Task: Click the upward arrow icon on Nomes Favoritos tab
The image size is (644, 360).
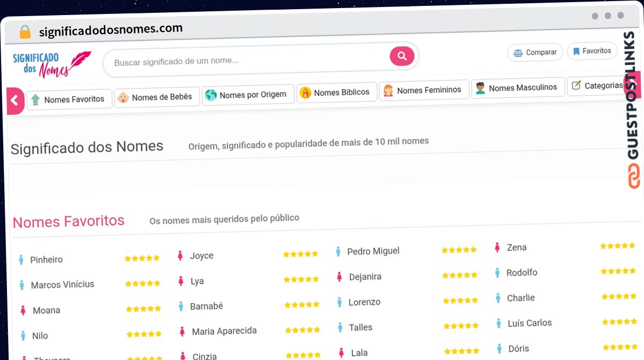Action: point(35,100)
